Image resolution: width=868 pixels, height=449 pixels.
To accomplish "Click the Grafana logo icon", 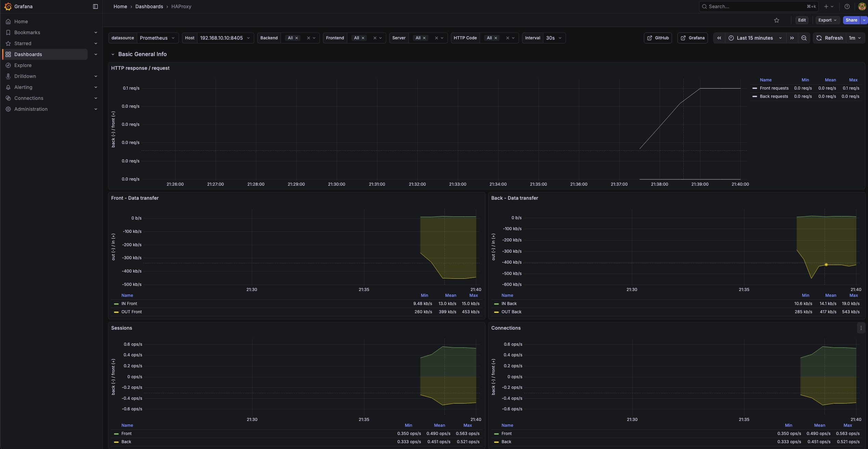I will [x=8, y=6].
